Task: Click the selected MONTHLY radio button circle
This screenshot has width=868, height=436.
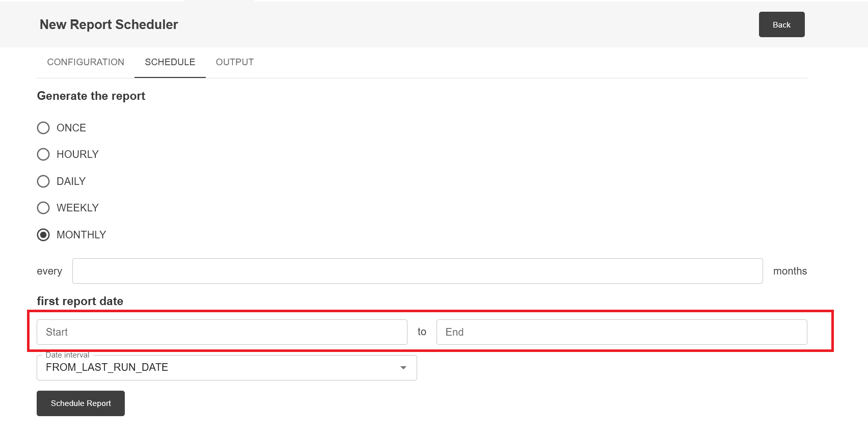Action: coord(43,235)
